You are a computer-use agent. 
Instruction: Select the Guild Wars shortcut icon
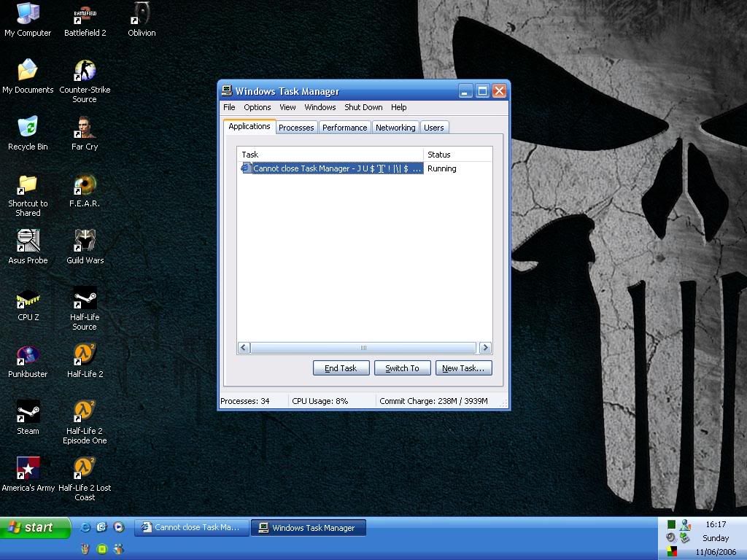85,246
